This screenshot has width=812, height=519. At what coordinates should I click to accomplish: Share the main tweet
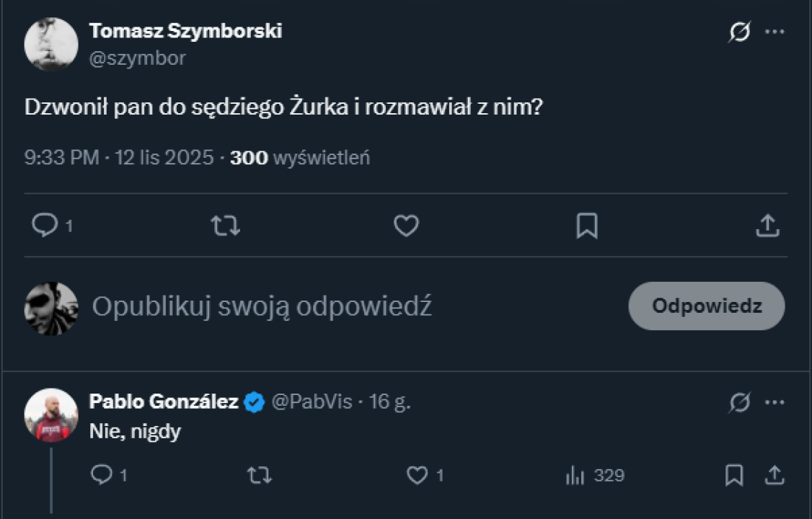click(x=767, y=226)
